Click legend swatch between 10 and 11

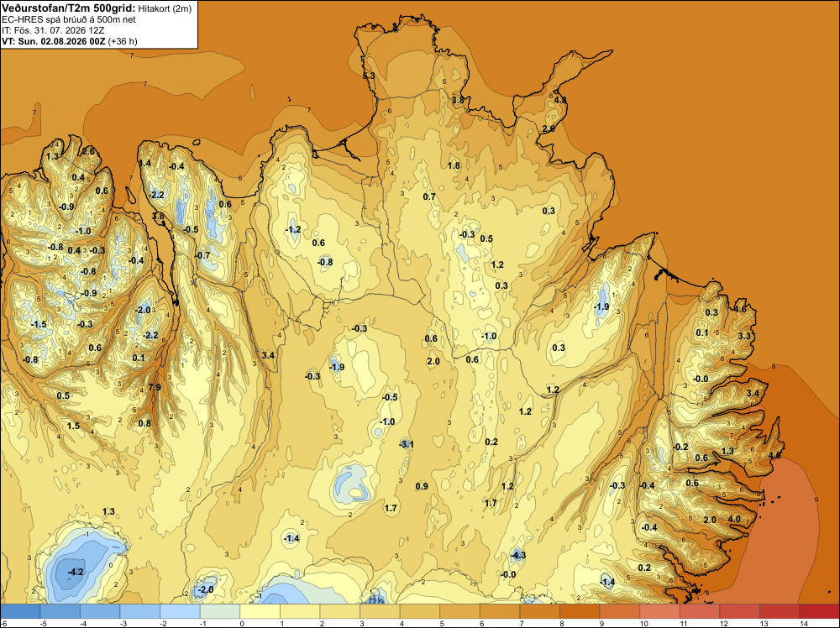pos(659,611)
